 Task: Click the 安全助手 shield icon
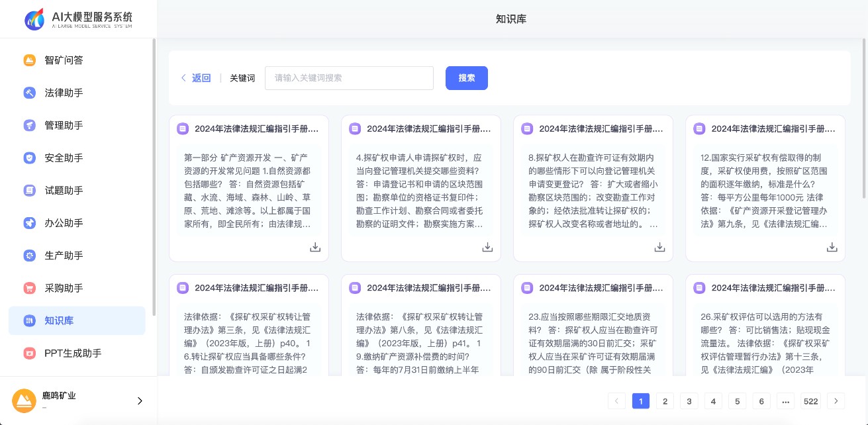(x=30, y=158)
